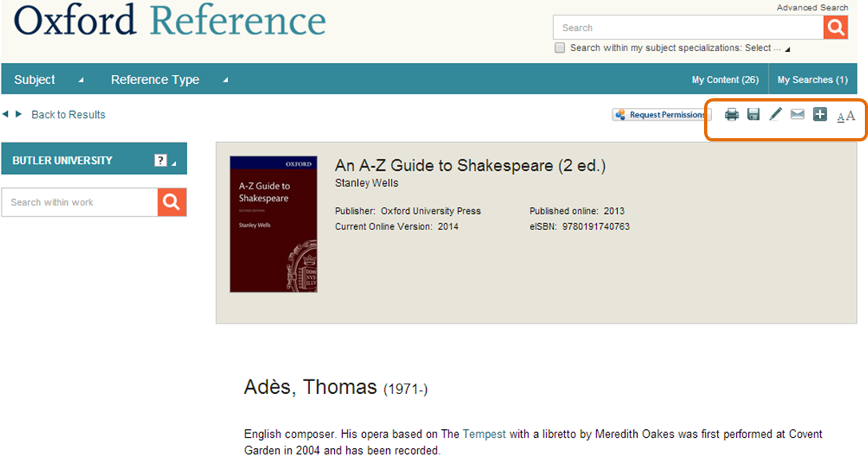Click the help question mark icon
The width and height of the screenshot is (868, 473).
point(160,161)
